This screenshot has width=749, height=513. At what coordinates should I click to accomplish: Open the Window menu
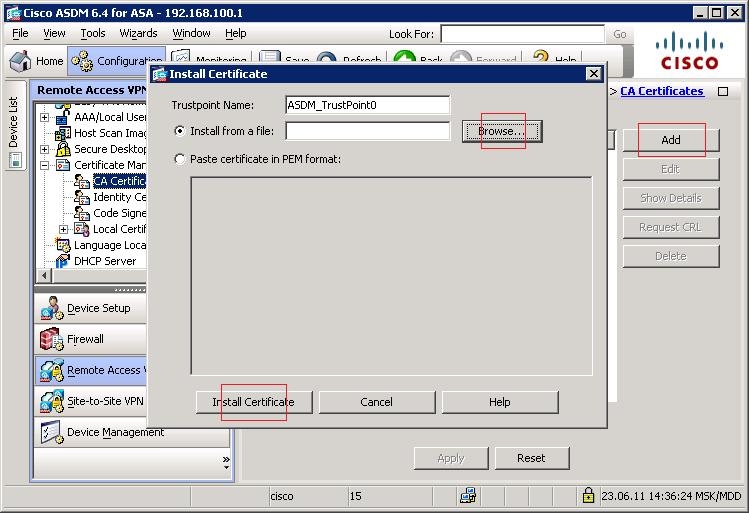pyautogui.click(x=191, y=33)
